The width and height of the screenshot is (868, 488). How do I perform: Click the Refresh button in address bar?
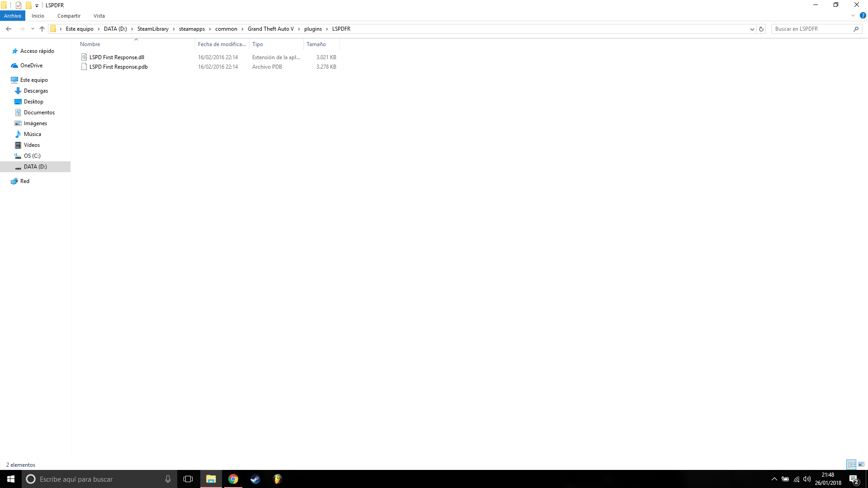761,29
